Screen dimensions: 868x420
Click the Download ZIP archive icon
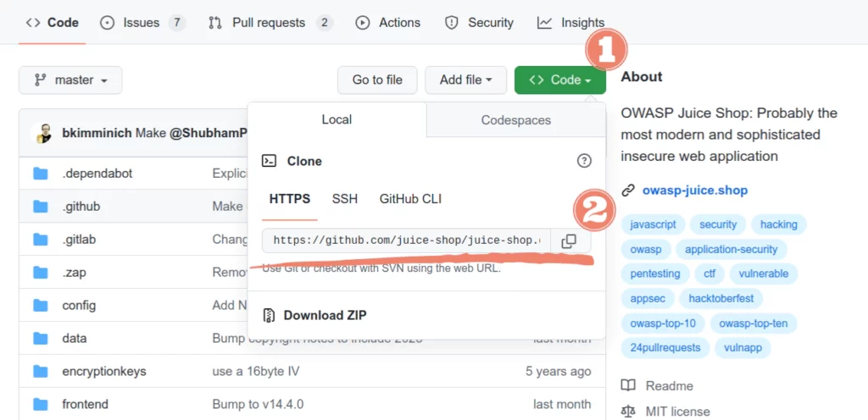270,316
